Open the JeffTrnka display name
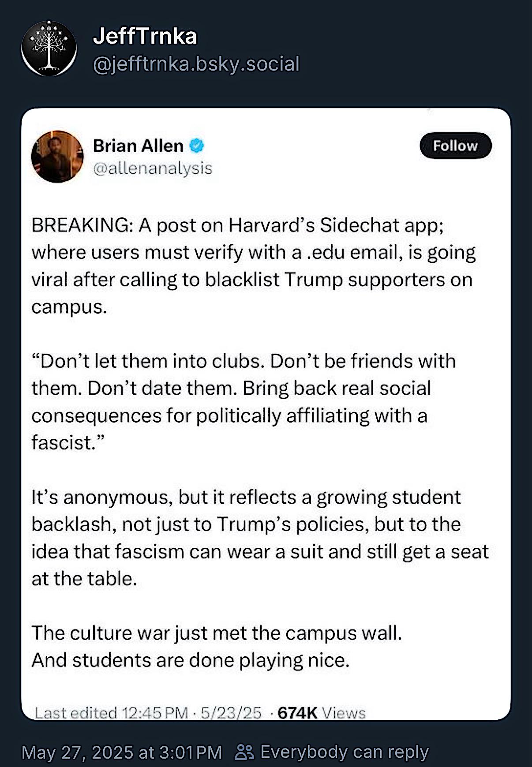This screenshot has width=532, height=767. tap(145, 36)
